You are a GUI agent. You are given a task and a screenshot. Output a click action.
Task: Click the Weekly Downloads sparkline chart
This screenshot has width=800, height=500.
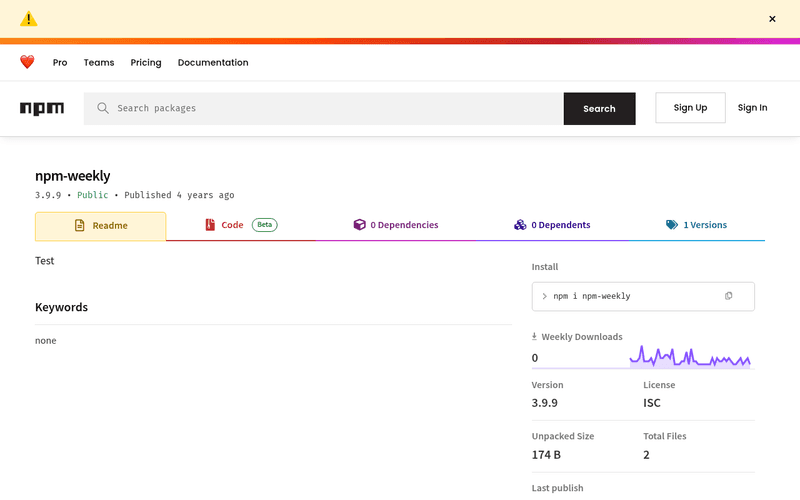pos(690,356)
